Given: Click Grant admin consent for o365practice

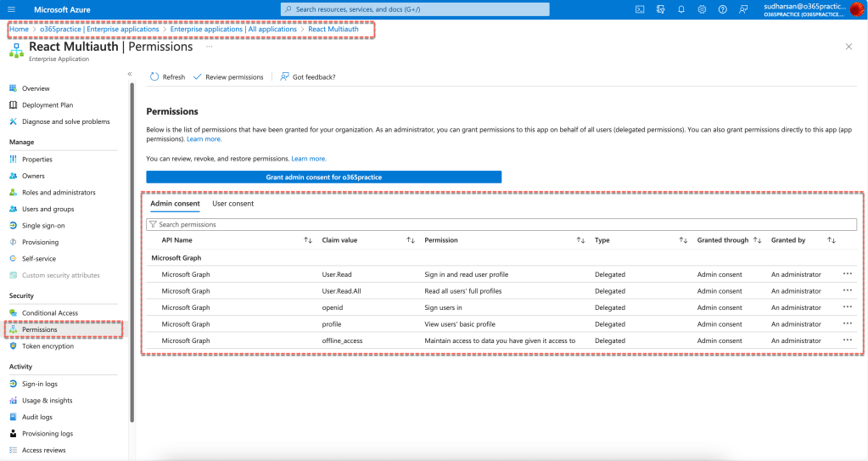Looking at the screenshot, I should tap(323, 177).
